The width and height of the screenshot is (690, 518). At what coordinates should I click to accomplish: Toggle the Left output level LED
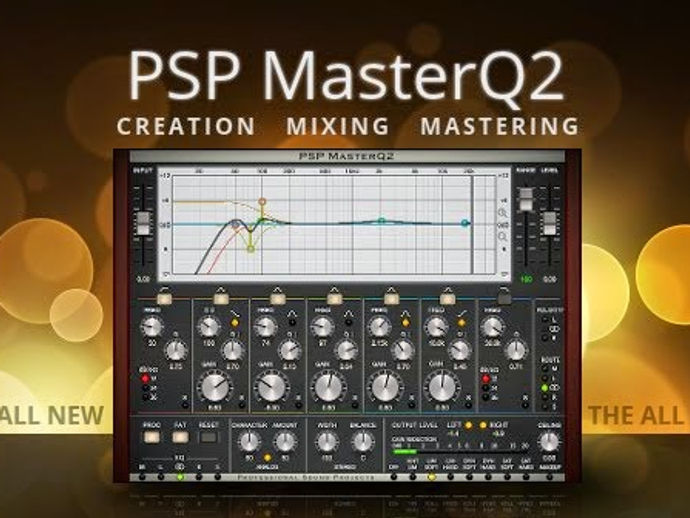(469, 425)
